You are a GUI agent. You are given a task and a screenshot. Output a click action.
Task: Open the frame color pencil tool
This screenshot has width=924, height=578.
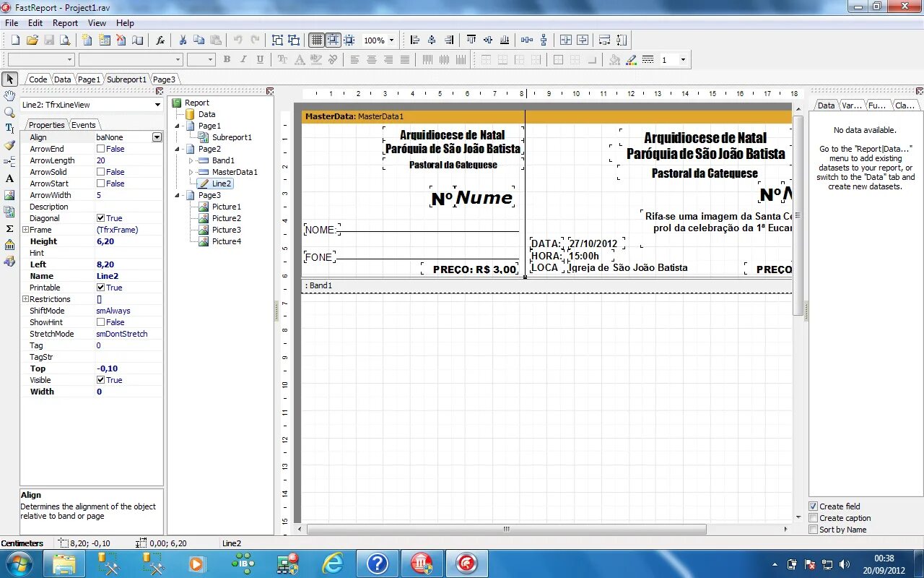coord(631,60)
